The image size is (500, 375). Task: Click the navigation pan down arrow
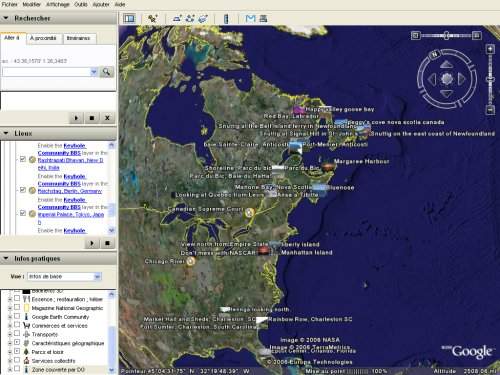coord(446,94)
